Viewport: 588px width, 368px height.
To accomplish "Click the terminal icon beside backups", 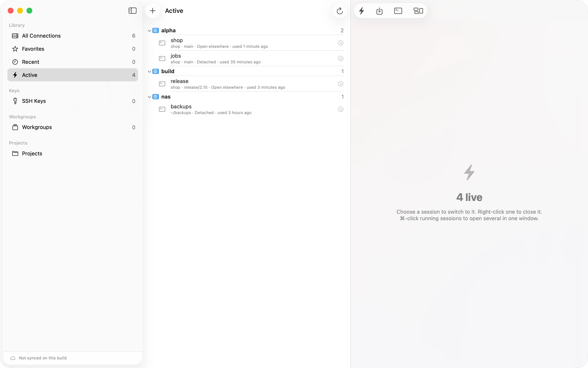I will click(162, 109).
